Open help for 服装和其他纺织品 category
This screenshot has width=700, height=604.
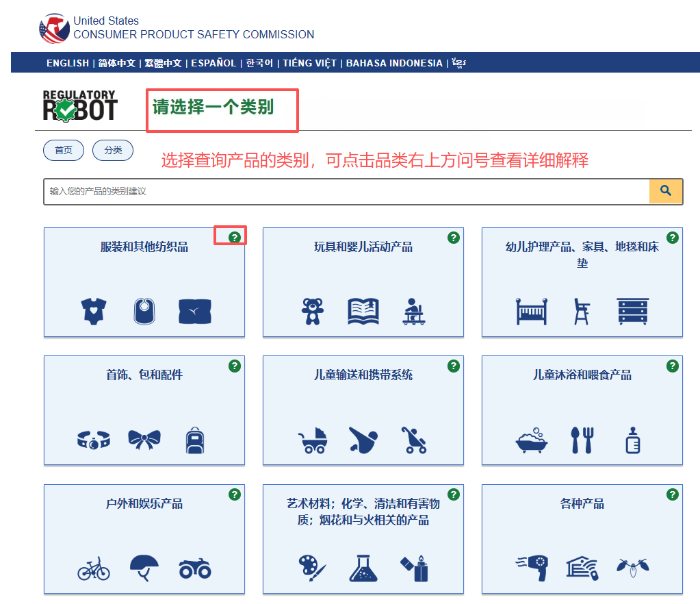tap(235, 237)
